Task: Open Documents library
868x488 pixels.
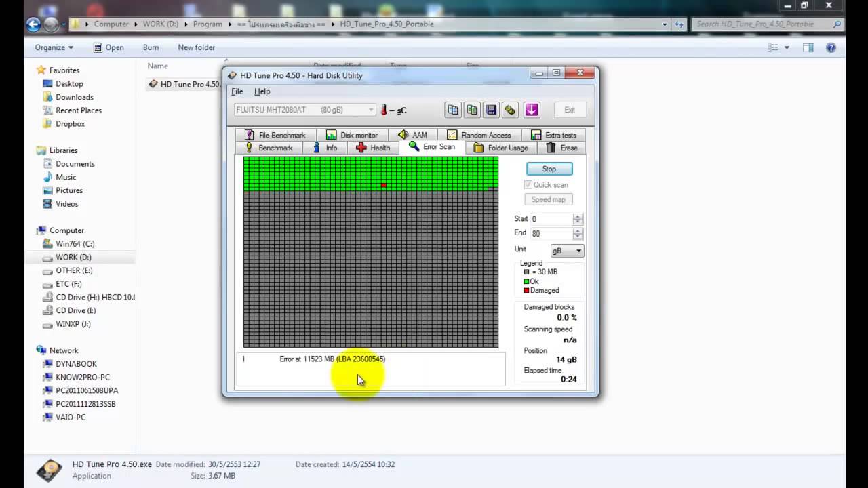Action: point(75,163)
